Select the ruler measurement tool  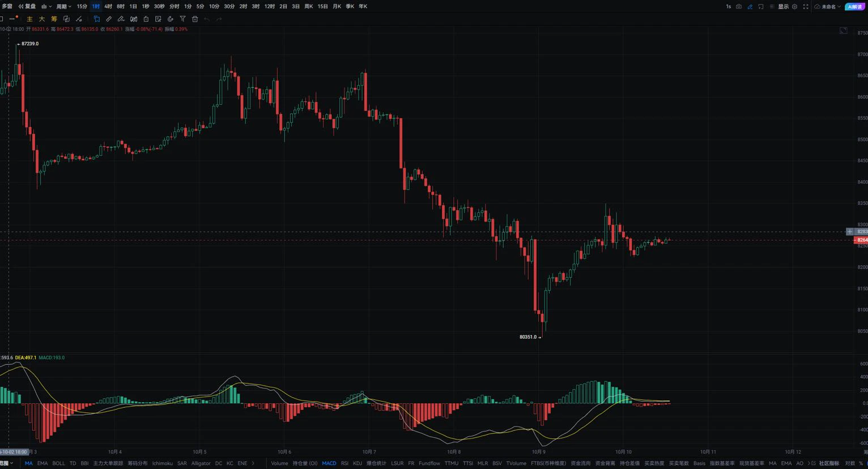pyautogui.click(x=109, y=19)
